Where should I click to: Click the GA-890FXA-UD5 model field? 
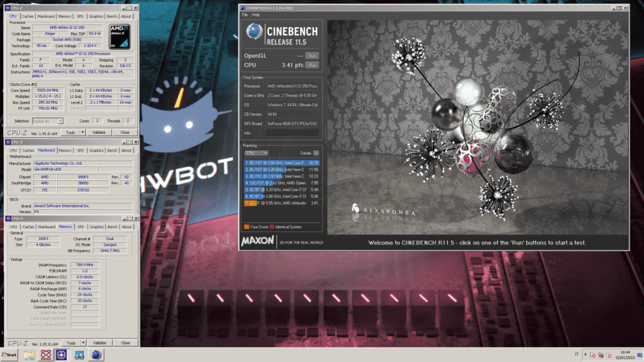pos(65,170)
